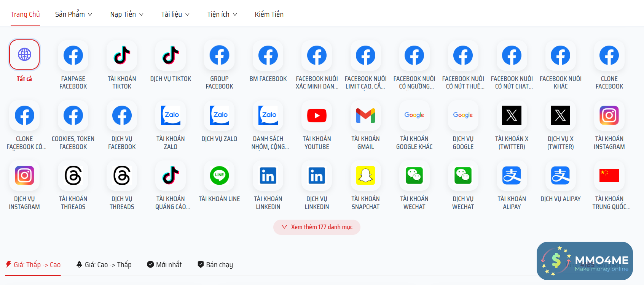644x285 pixels.
Task: Open Facebook nuôi có ngưỡng category icon
Action: 414,55
